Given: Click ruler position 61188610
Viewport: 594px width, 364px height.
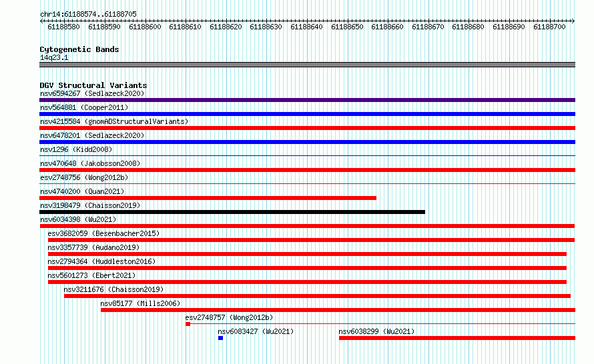Looking at the screenshot, I should (x=185, y=27).
